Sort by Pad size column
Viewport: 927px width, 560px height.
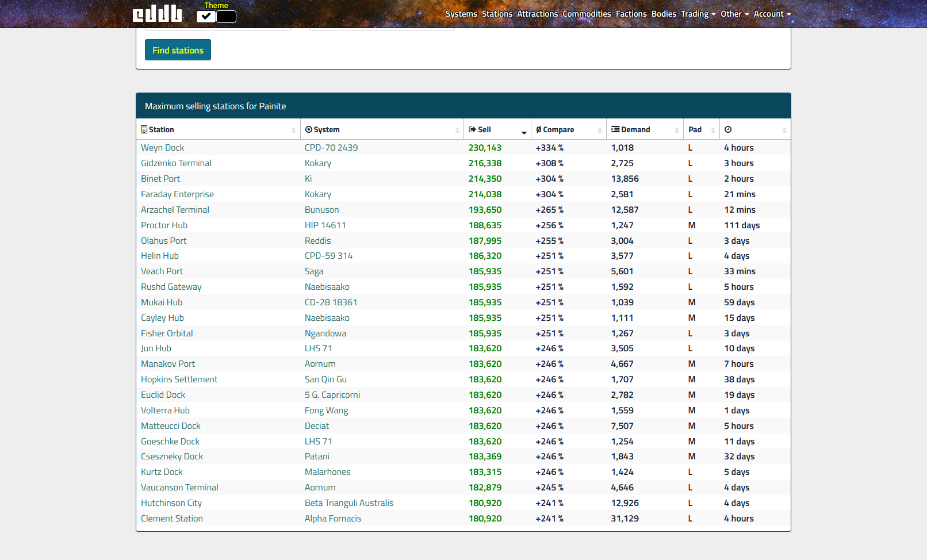point(702,129)
